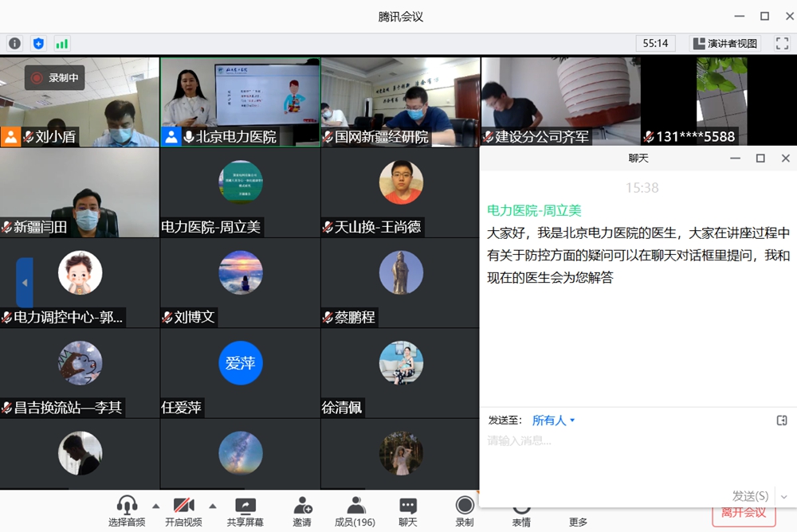
Task: Click chat timestamp 15:38
Action: (x=642, y=188)
